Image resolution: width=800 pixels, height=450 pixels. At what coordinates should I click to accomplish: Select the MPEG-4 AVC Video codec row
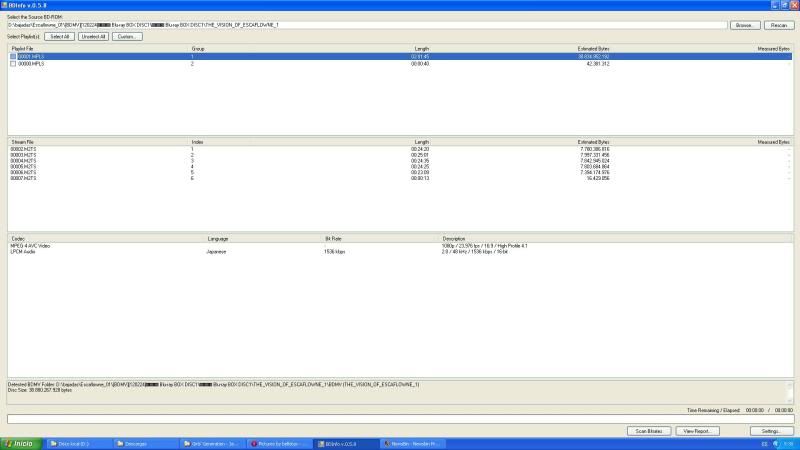point(31,245)
